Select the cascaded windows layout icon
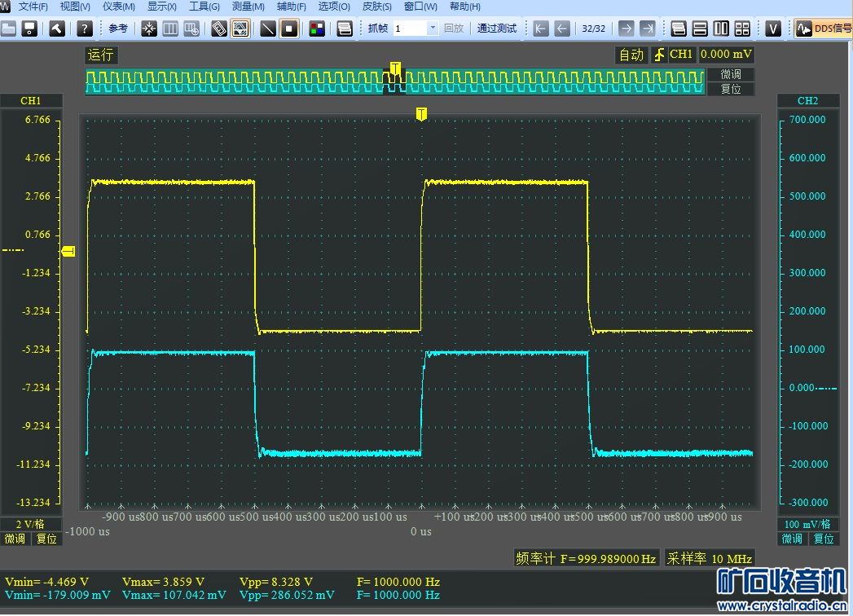 tap(679, 29)
